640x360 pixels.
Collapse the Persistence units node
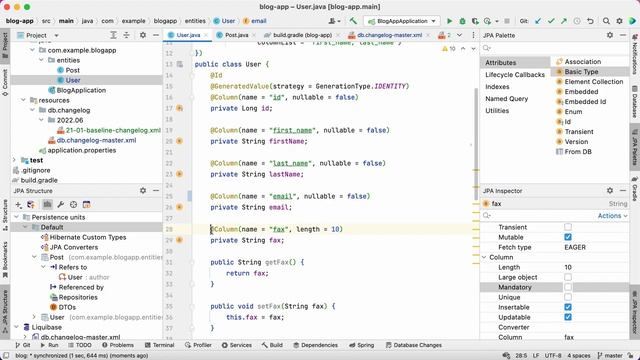coord(17,217)
